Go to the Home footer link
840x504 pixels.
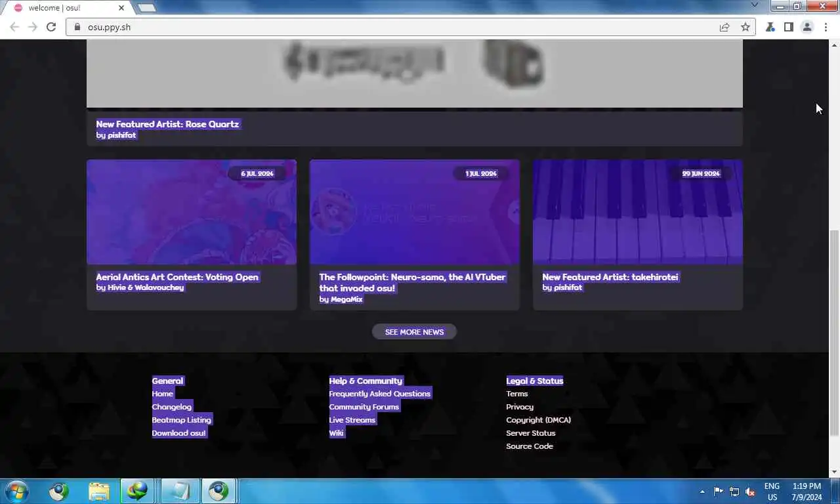pos(163,394)
